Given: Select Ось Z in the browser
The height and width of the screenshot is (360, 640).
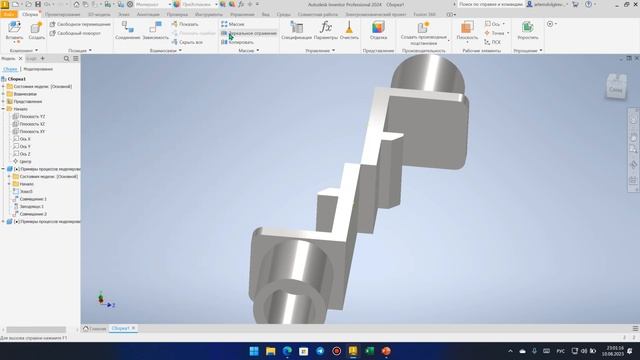Looking at the screenshot, I should [22, 154].
